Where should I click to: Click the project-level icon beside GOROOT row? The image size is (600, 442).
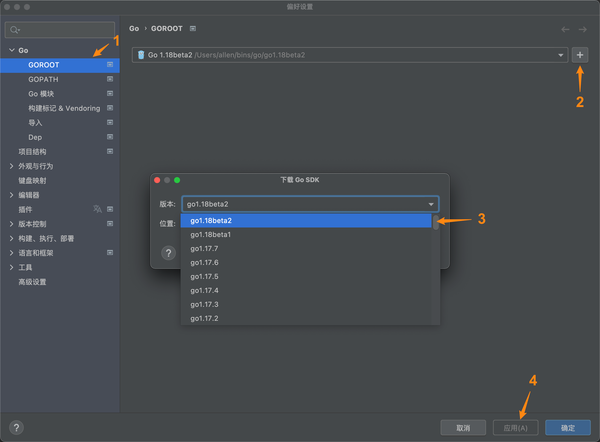(110, 65)
